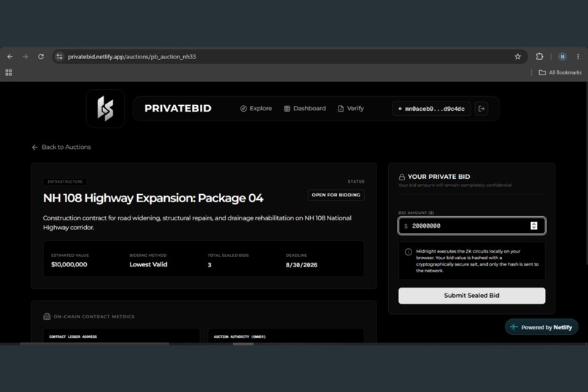
Task: Click the deadline 8/30/2026
Action: pyautogui.click(x=301, y=265)
